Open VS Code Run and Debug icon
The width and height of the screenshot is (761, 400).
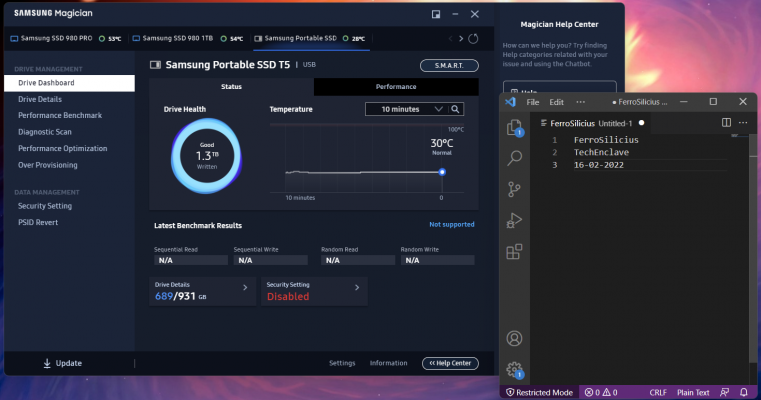(x=514, y=220)
